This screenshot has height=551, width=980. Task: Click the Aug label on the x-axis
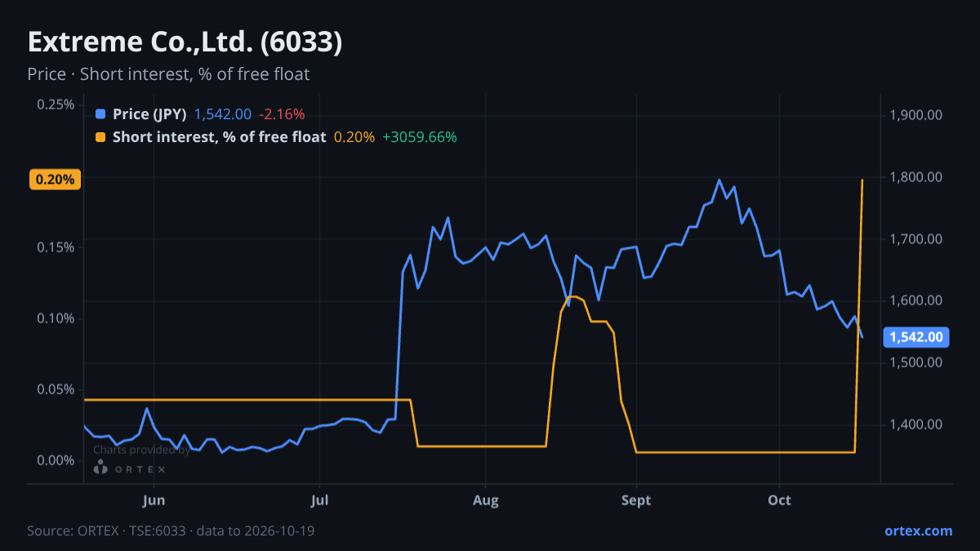tap(485, 500)
